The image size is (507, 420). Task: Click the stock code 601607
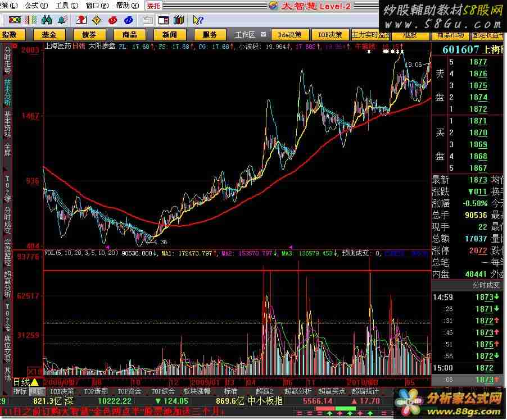460,49
